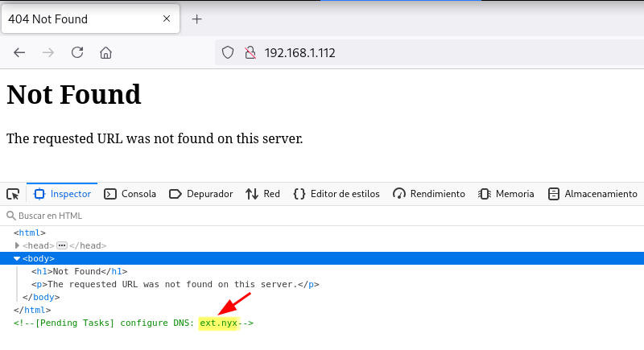Open the Rendimiento tab

(429, 194)
